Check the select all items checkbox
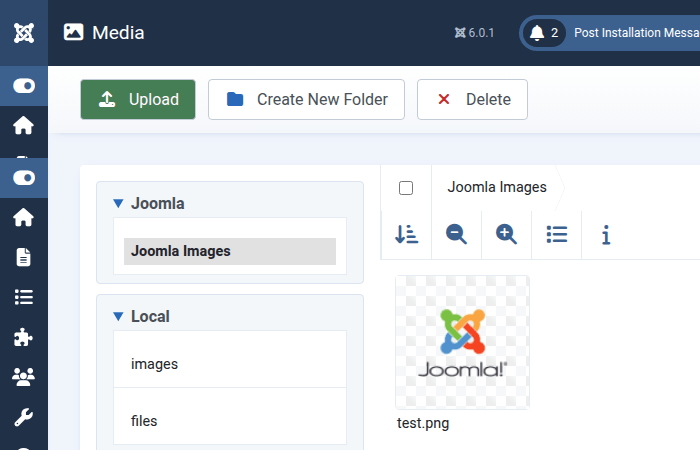Viewport: 700px width, 450px height. pos(406,188)
